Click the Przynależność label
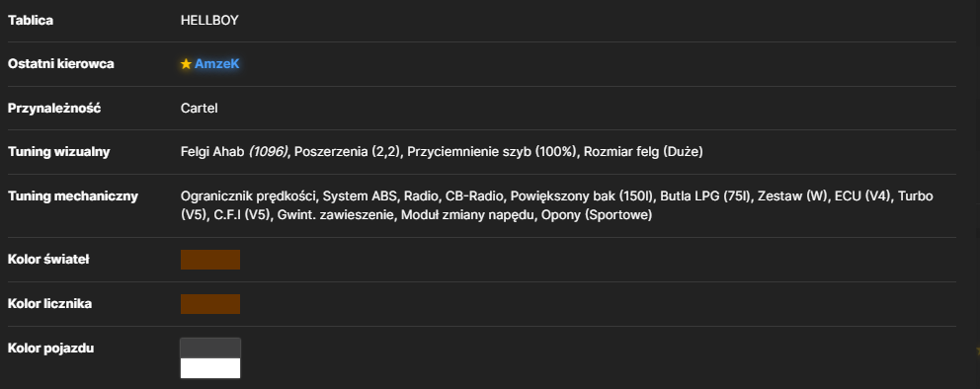Viewport: 980px width, 389px height. click(54, 108)
